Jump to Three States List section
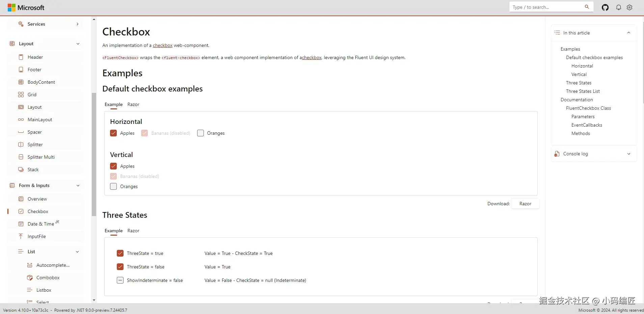 [583, 91]
